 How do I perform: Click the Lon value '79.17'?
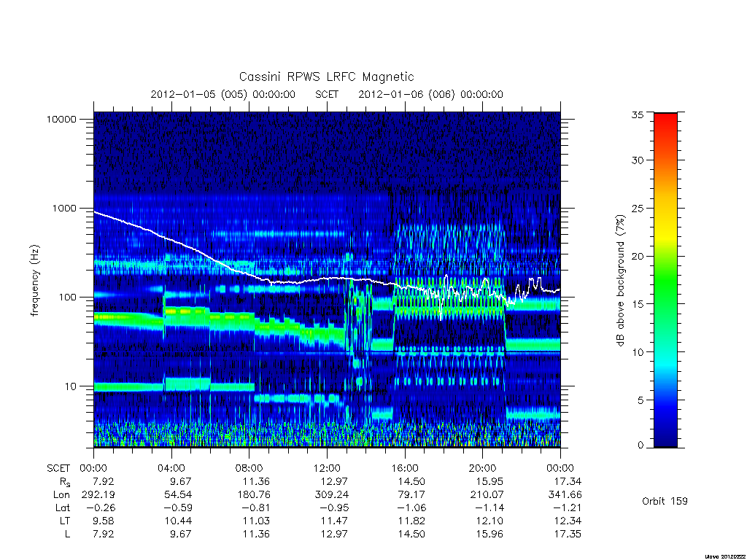coord(411,495)
